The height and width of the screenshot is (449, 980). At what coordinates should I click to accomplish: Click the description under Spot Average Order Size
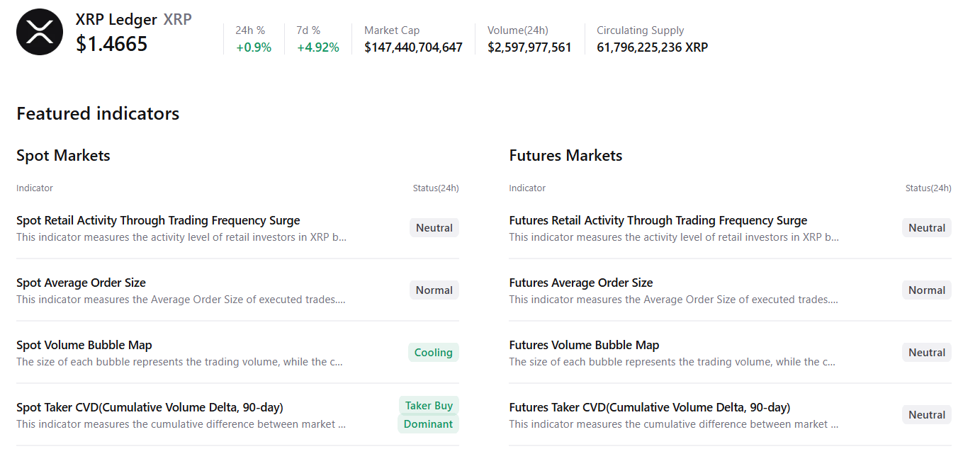181,300
